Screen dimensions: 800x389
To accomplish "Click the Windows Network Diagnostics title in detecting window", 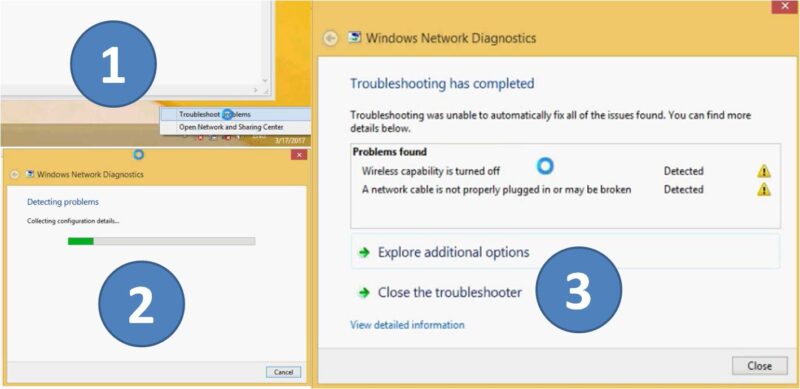I will [x=90, y=174].
